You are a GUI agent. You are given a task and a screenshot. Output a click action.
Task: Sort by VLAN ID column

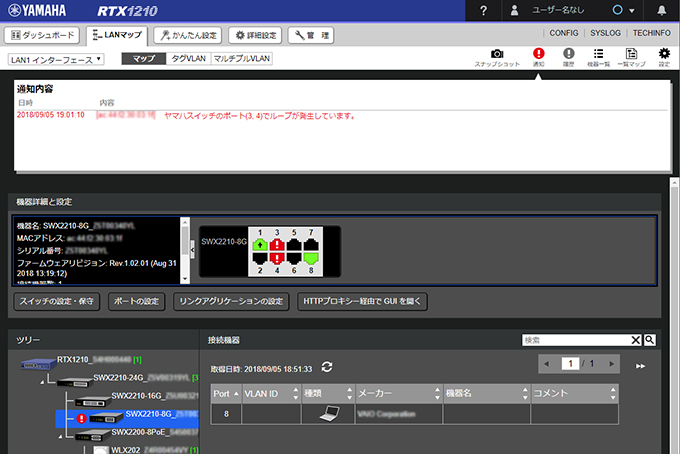[x=271, y=394]
